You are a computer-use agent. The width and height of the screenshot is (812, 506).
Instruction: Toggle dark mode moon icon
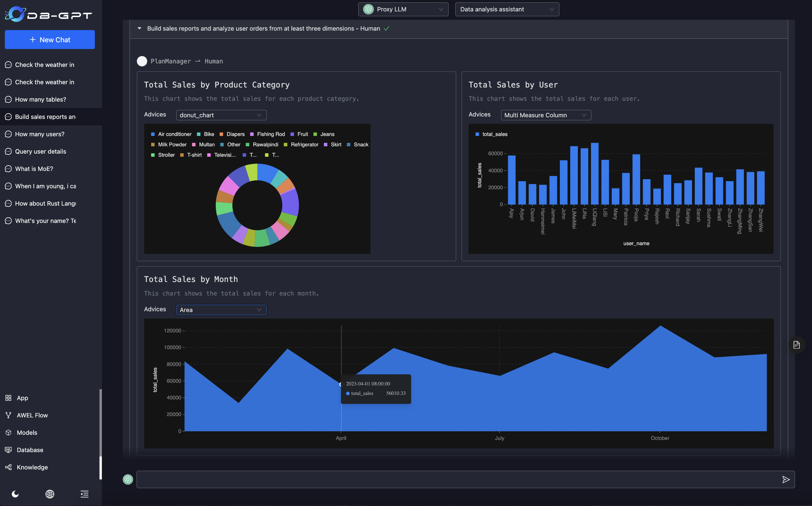coord(15,494)
